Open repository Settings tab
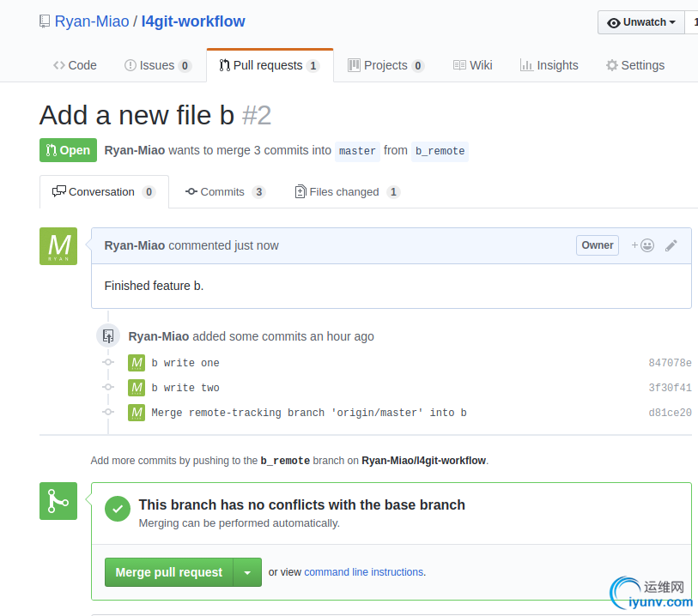 tap(635, 65)
